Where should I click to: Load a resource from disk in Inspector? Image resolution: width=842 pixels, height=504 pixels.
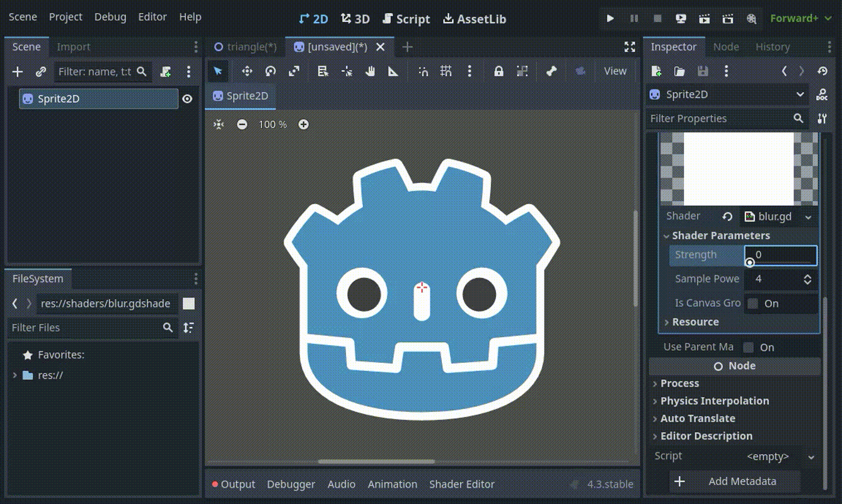pos(679,71)
